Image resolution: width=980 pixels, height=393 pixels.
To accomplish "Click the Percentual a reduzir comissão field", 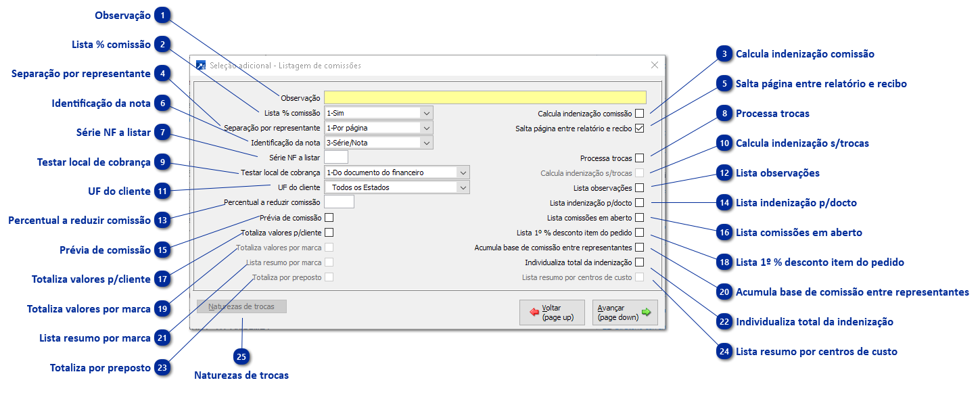I will (x=340, y=202).
